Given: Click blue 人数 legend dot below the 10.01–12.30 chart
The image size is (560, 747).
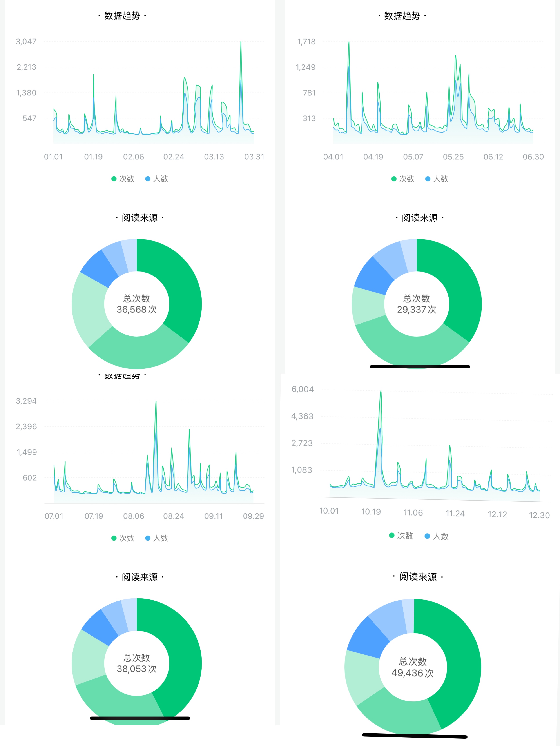Looking at the screenshot, I should 427,536.
